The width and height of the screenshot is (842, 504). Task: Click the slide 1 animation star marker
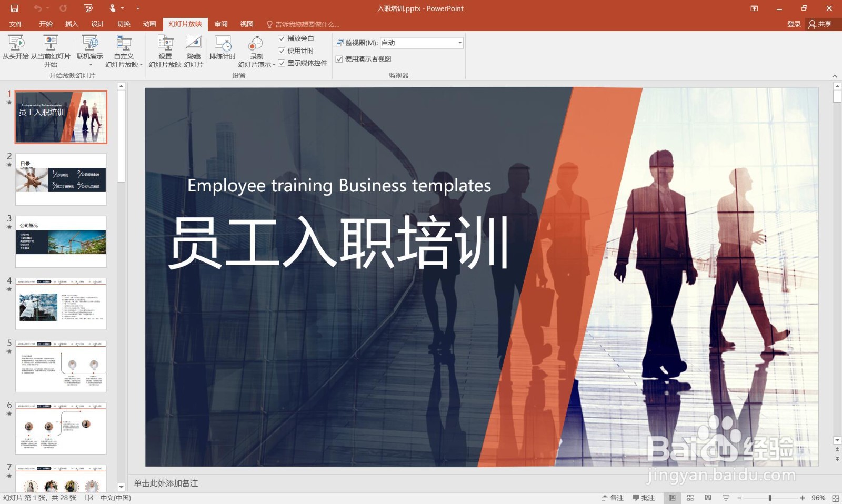click(x=9, y=103)
